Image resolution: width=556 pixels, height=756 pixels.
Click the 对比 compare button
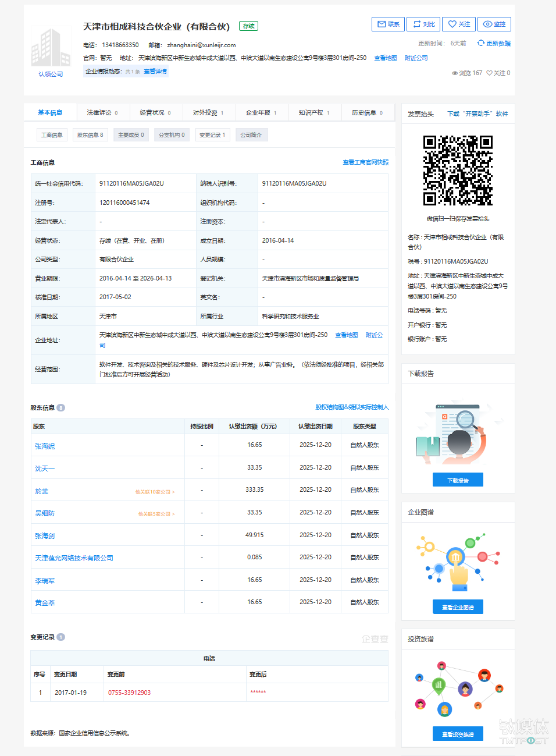click(423, 24)
